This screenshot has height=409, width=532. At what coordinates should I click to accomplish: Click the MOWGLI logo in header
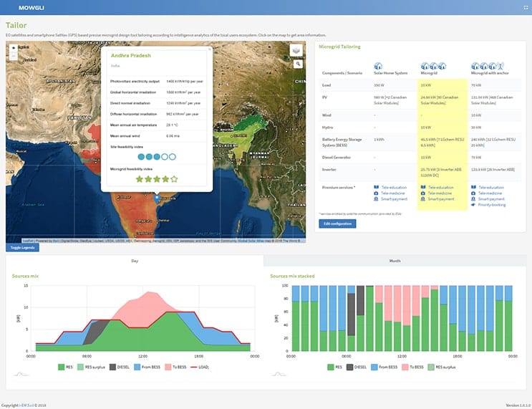(x=32, y=7)
